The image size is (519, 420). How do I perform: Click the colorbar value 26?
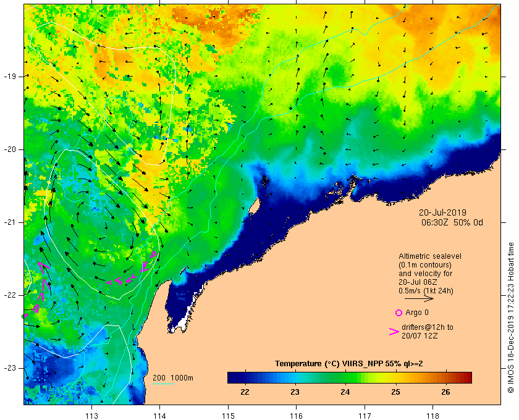(446, 392)
